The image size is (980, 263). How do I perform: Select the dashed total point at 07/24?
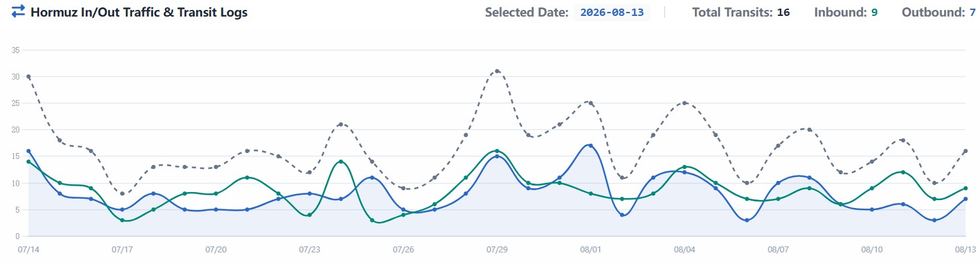pos(341,124)
